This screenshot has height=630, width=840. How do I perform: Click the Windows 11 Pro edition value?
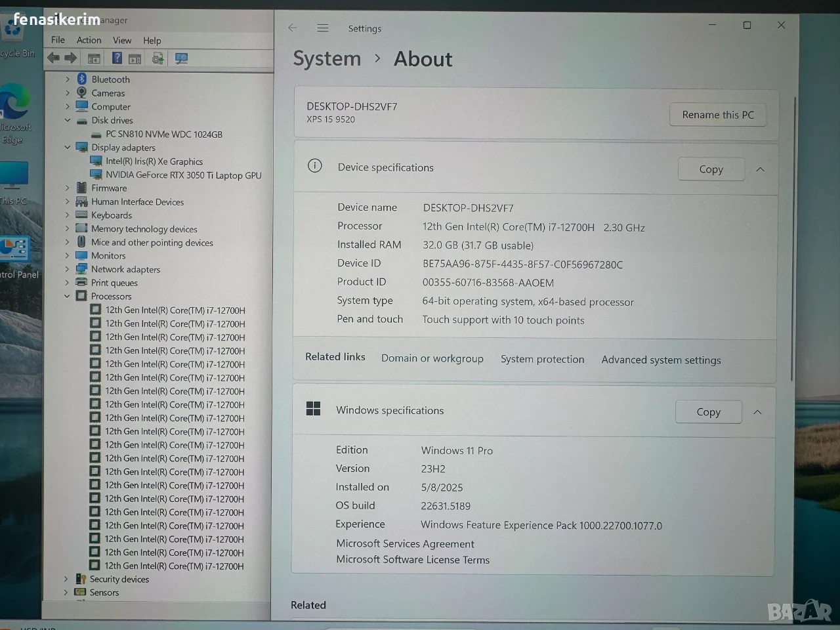457,450
